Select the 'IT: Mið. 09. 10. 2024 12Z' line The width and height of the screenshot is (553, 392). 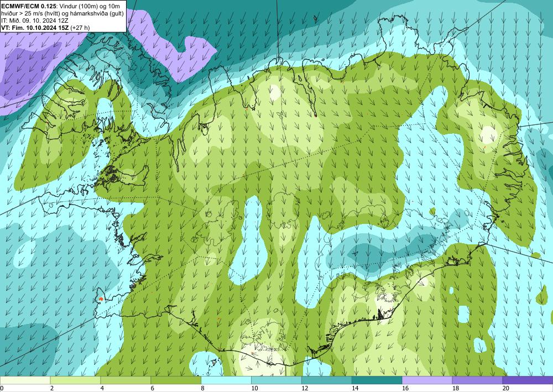pos(34,20)
